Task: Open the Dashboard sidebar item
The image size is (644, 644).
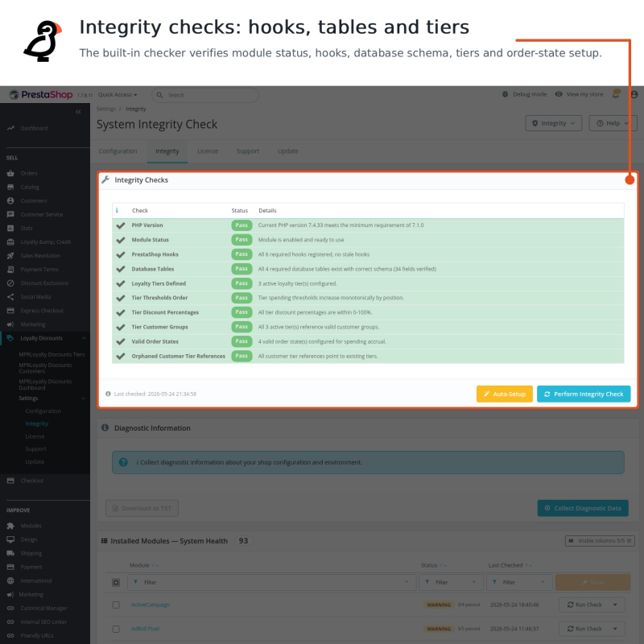Action: click(34, 128)
